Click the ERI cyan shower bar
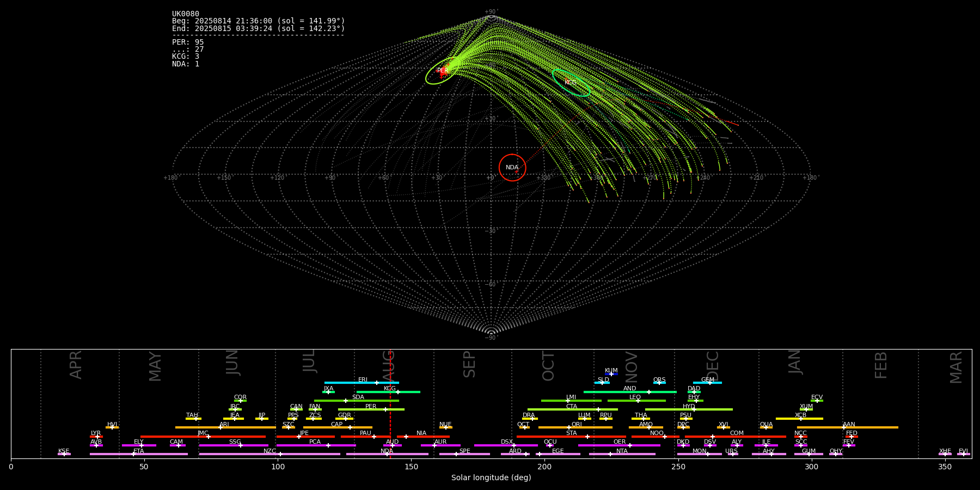The width and height of the screenshot is (980, 490). click(x=362, y=383)
